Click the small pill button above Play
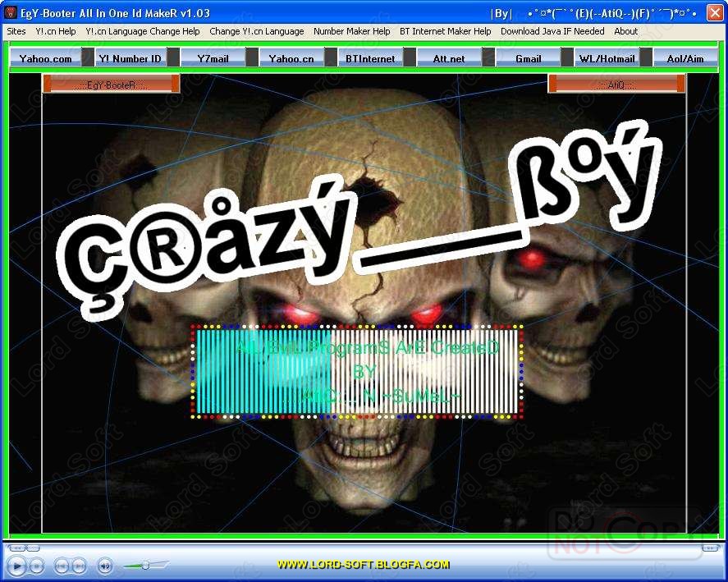728x582 pixels. [x=16, y=548]
